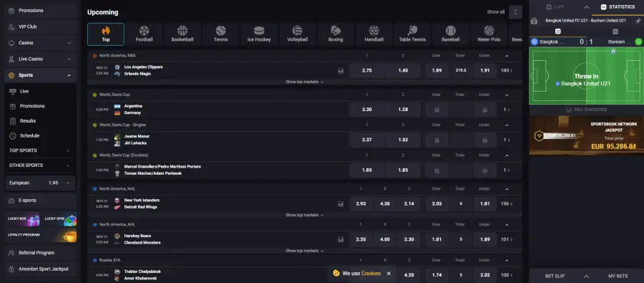This screenshot has height=283, width=644.
Task: Switch to the STATISTICS tab
Action: [x=618, y=7]
